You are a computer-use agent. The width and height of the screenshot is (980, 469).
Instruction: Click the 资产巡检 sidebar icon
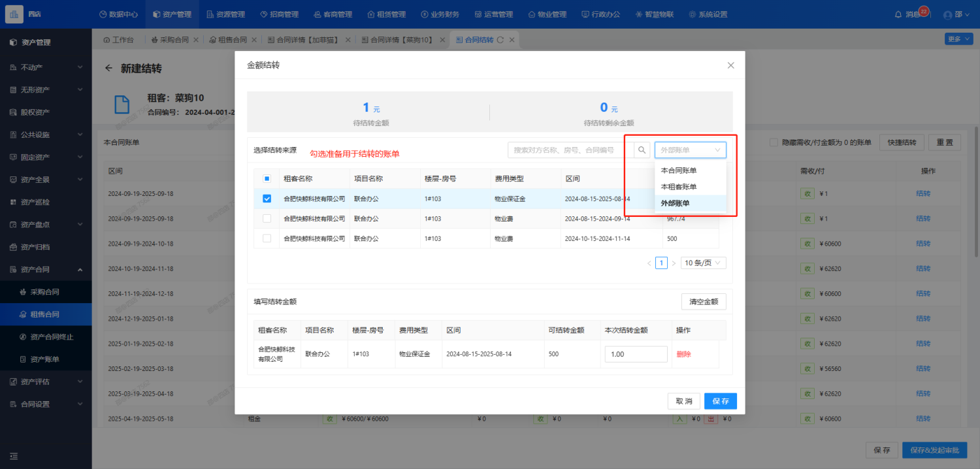14,202
